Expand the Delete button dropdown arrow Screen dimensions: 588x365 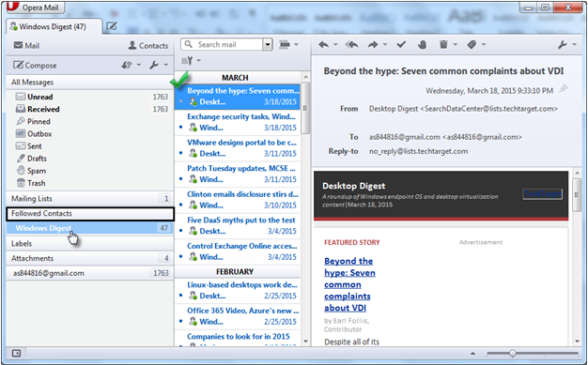[x=456, y=45]
